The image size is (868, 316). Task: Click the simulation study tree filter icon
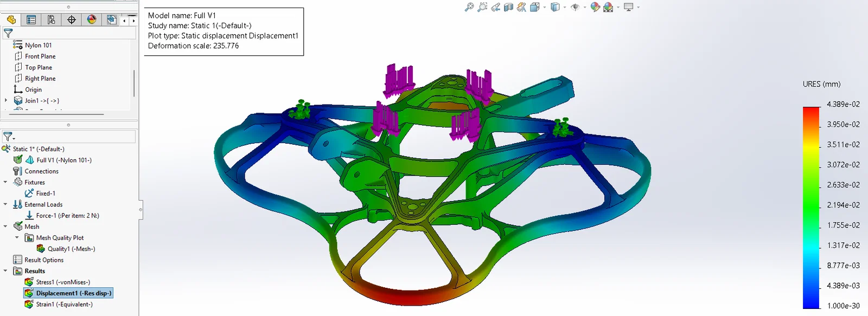pos(8,137)
